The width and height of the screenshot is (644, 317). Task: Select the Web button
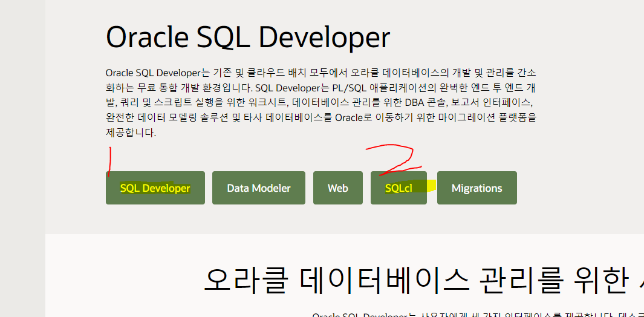[x=338, y=188]
